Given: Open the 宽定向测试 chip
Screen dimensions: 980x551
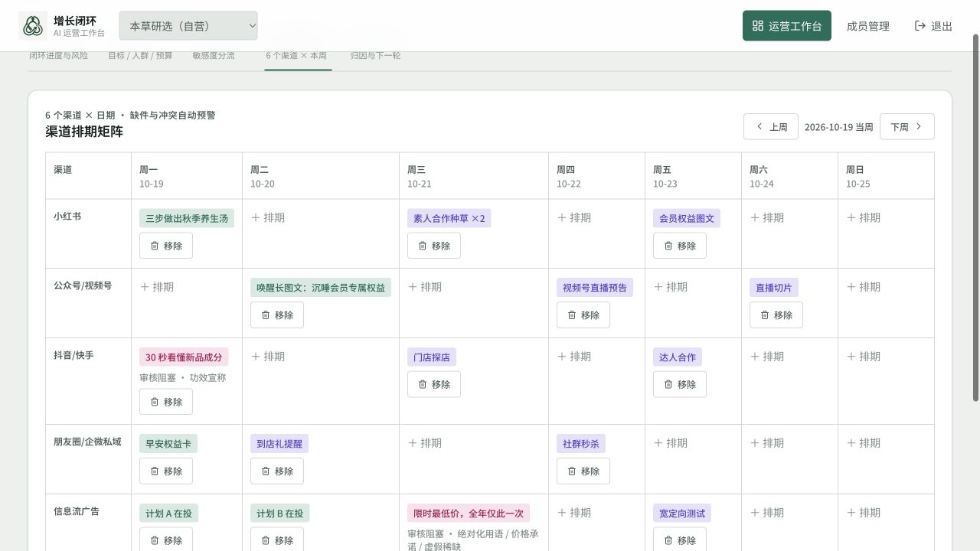Looking at the screenshot, I should coord(682,514).
